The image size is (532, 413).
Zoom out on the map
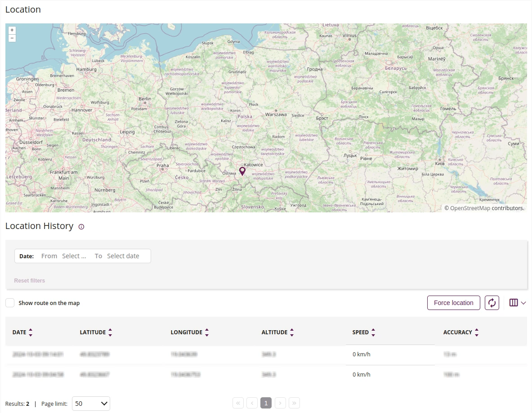click(12, 38)
